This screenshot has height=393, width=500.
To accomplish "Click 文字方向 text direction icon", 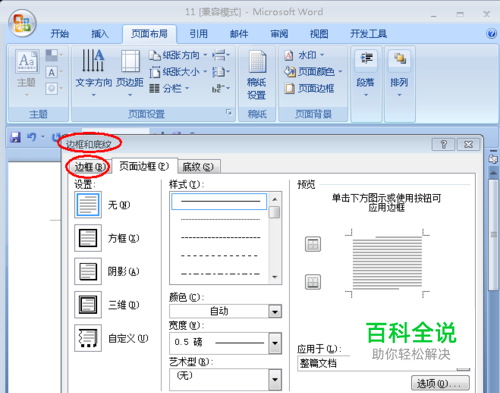I will click(x=94, y=73).
